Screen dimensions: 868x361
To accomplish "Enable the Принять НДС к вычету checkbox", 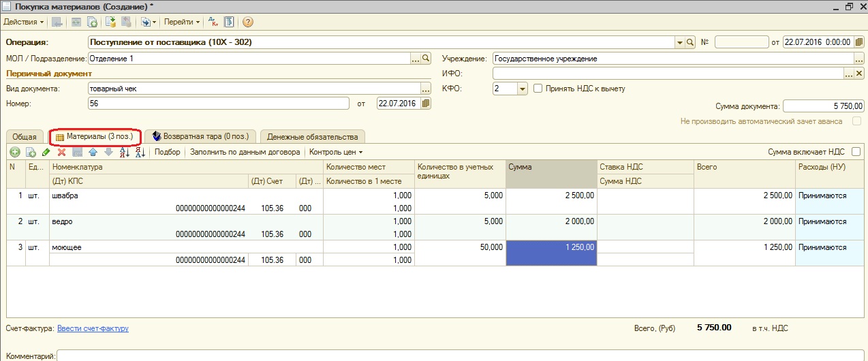I will 538,89.
